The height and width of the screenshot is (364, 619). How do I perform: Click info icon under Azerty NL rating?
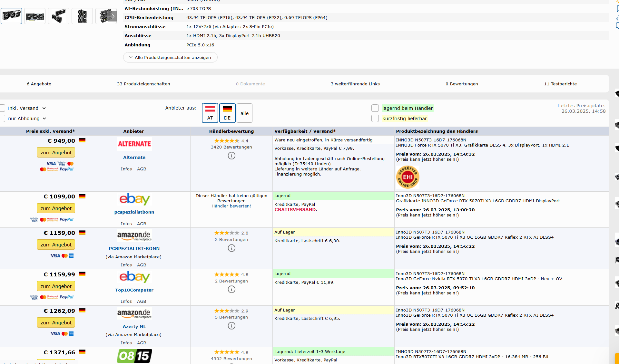tap(231, 326)
